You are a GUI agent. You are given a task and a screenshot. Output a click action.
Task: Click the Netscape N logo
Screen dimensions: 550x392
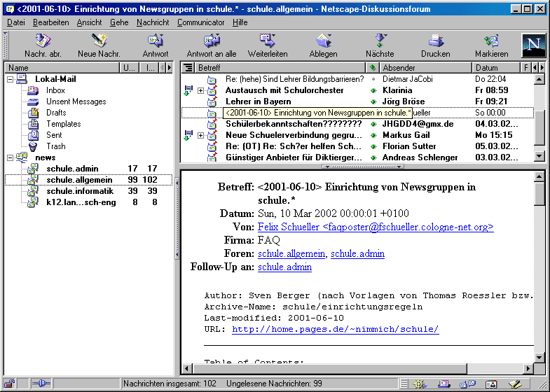click(533, 45)
